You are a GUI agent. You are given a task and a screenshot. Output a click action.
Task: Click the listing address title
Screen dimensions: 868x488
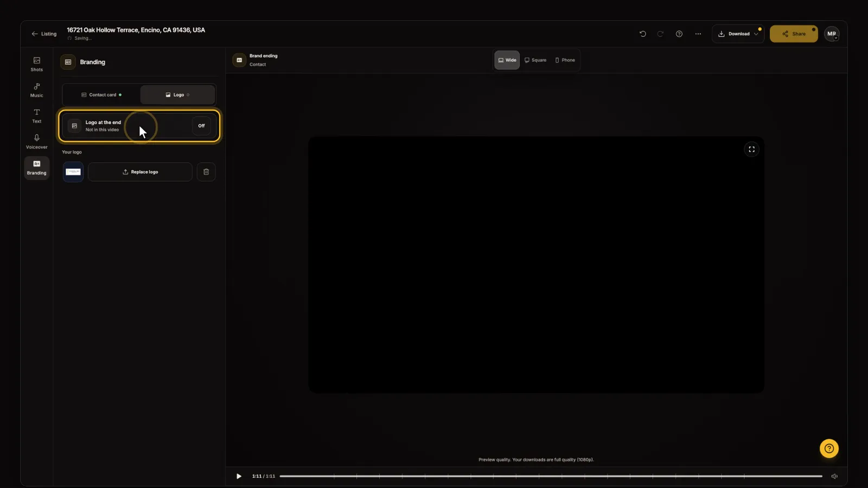[x=136, y=30]
